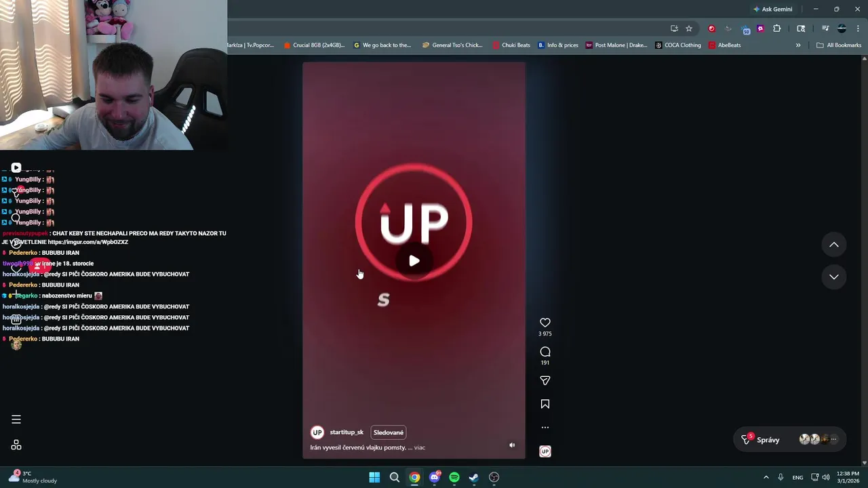Click previsnutypupek username in chat
This screenshot has width=868, height=488.
26,234
